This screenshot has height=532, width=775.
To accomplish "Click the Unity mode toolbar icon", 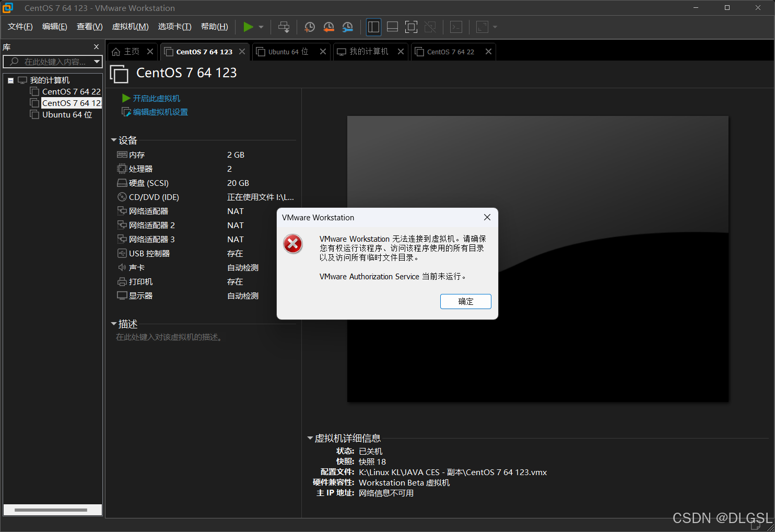I will 430,27.
